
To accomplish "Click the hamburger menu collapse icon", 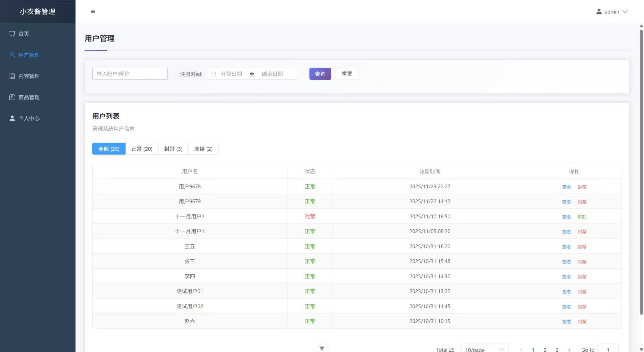I will coord(93,12).
